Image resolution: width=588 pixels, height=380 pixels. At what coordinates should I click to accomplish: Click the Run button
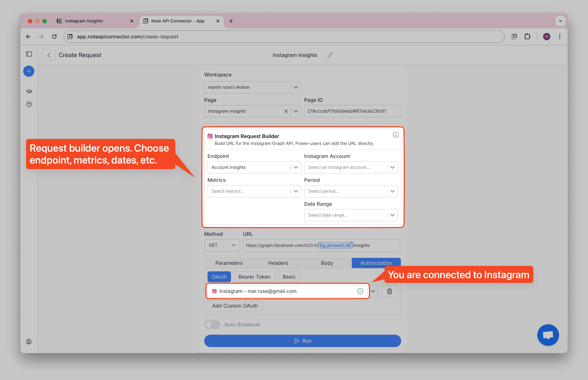coord(302,341)
